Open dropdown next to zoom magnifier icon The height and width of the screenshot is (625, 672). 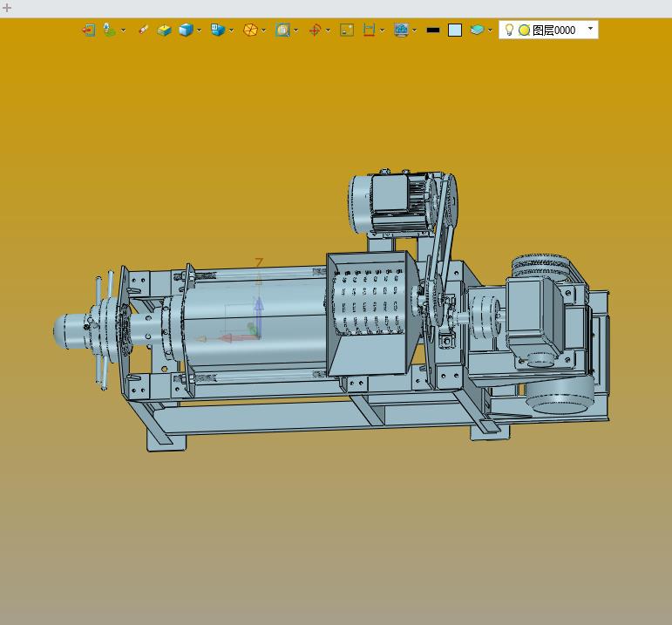(x=296, y=31)
